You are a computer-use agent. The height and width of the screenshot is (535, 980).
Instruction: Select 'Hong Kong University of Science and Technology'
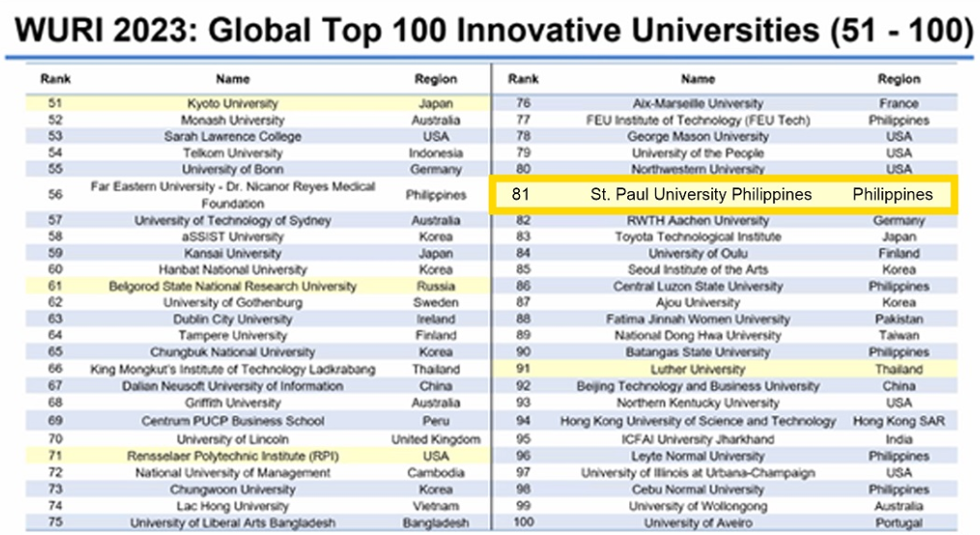click(698, 421)
